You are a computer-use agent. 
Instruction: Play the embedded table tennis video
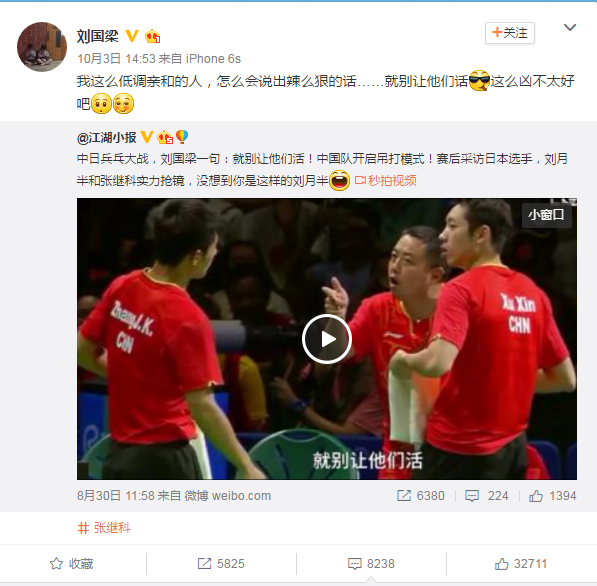(x=327, y=339)
